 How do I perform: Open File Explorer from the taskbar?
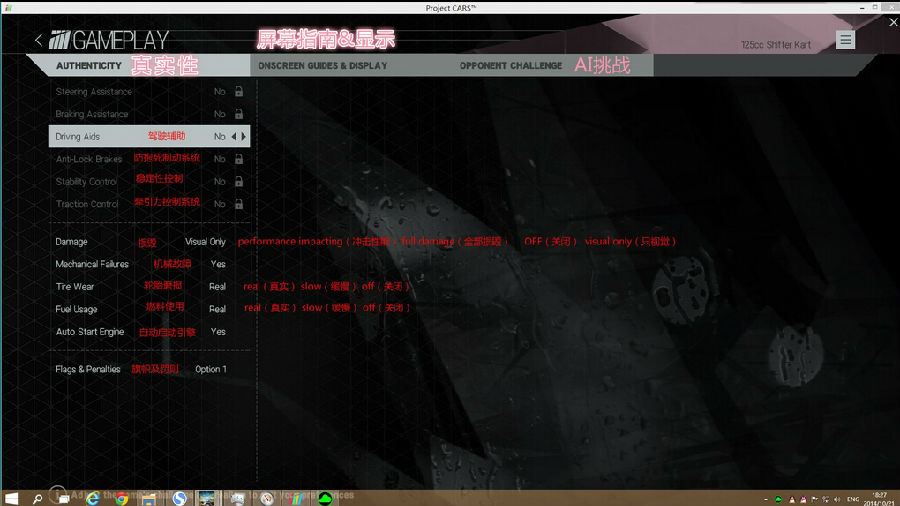pos(149,499)
